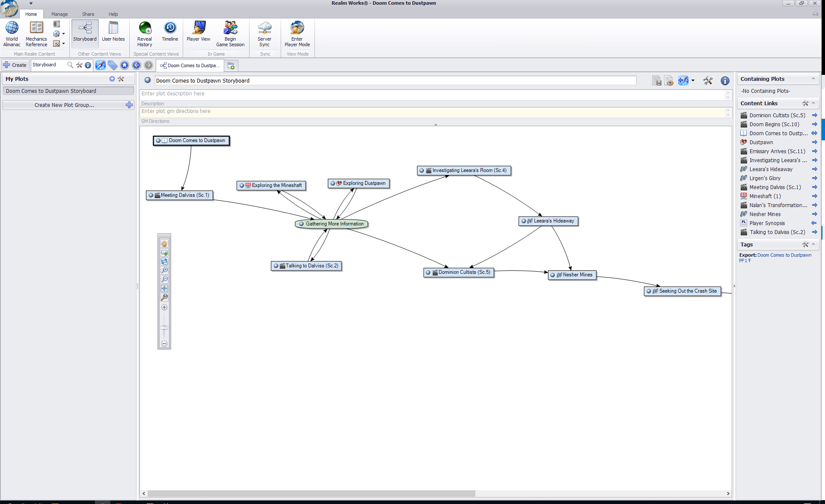The height and width of the screenshot is (504, 825).
Task: Open dropdown beside globe tools ribbon icon
Action: [x=63, y=34]
